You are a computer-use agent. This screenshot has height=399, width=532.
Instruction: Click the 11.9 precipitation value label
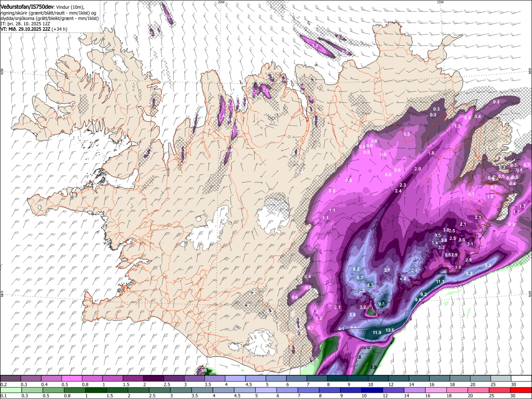click(377, 332)
